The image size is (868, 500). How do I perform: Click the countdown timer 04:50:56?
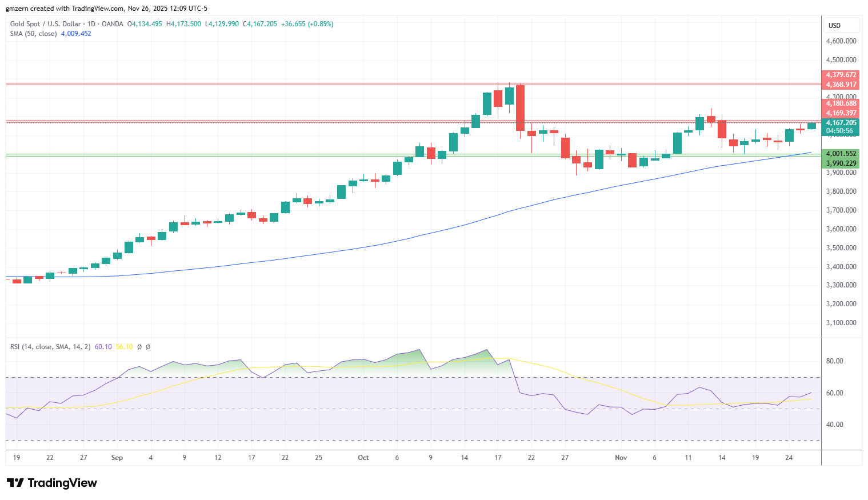(839, 131)
